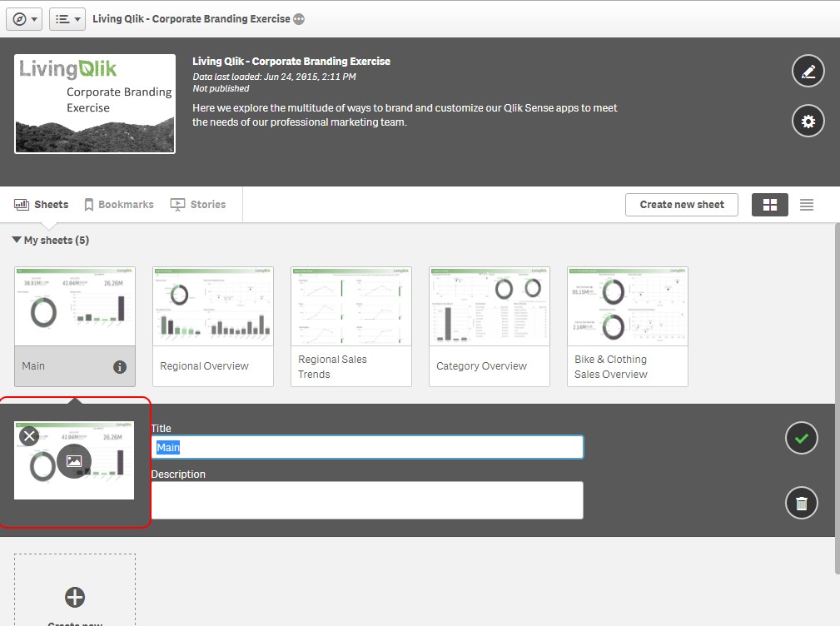The width and height of the screenshot is (840, 626).
Task: Click the Create new sheet button
Action: tap(681, 204)
